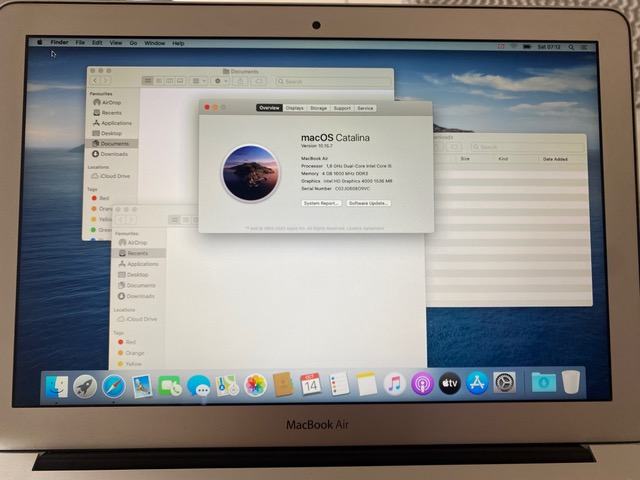Open Notes from the Dock
Screen dimensions: 640x480
(367, 384)
